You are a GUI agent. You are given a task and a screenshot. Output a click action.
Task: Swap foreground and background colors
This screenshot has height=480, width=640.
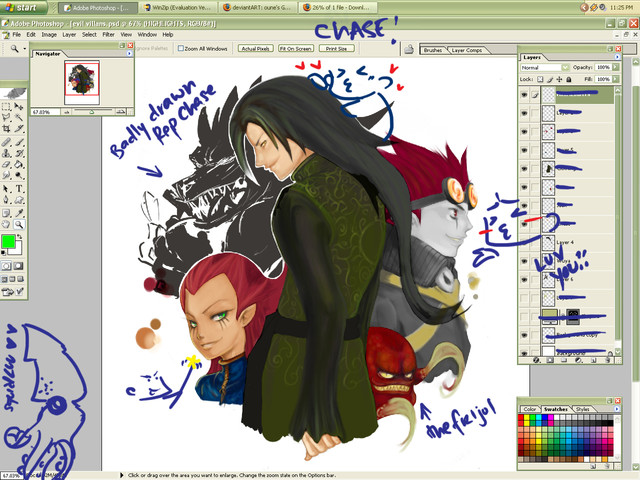(x=19, y=237)
